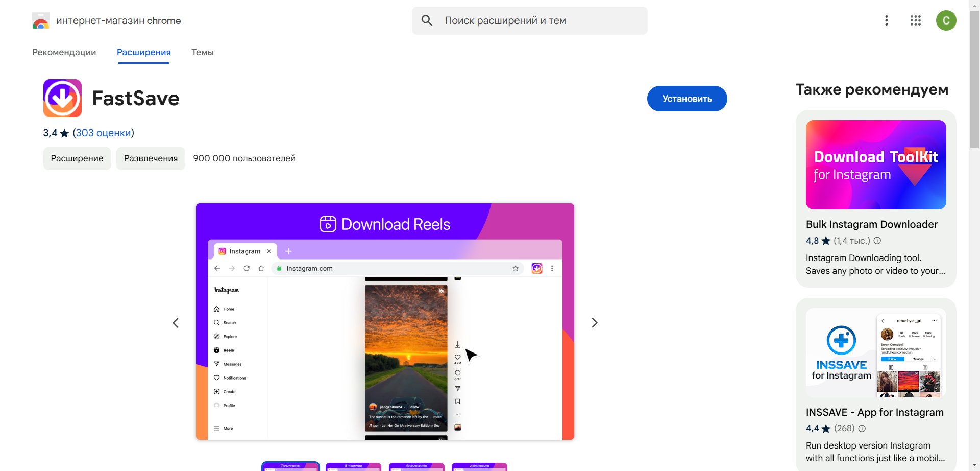Image resolution: width=980 pixels, height=471 pixels.
Task: Click the Развлечения category chip
Action: 151,158
